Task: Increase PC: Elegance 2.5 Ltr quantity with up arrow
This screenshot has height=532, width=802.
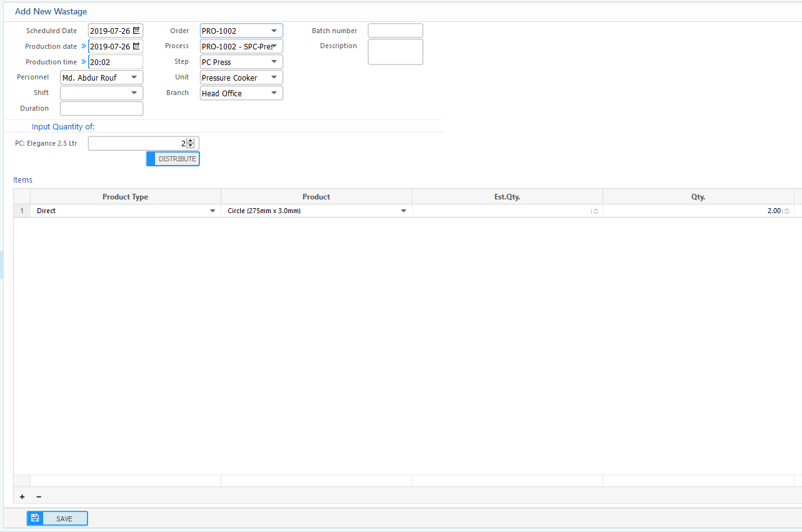Action: point(191,141)
